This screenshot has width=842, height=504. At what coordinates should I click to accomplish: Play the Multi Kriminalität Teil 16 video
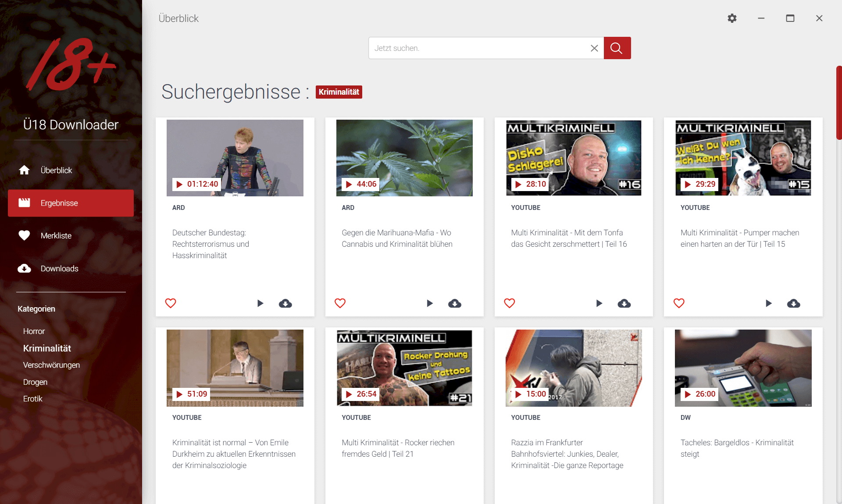click(x=599, y=303)
